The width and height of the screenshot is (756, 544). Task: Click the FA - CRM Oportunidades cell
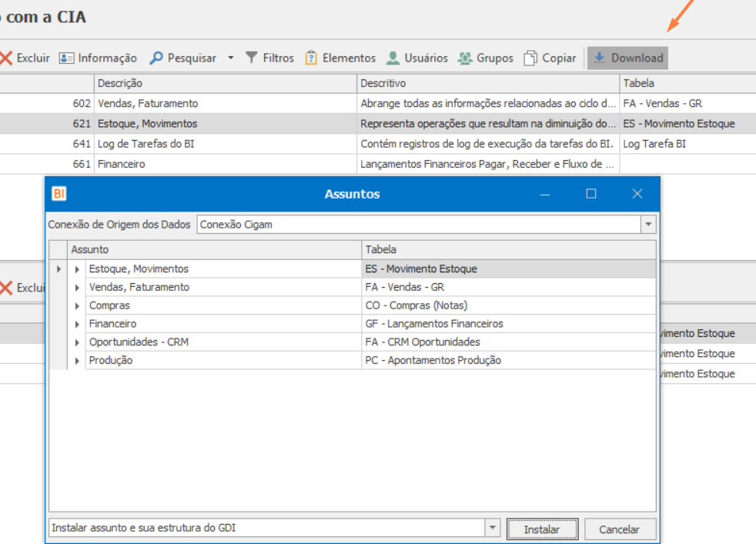point(509,342)
